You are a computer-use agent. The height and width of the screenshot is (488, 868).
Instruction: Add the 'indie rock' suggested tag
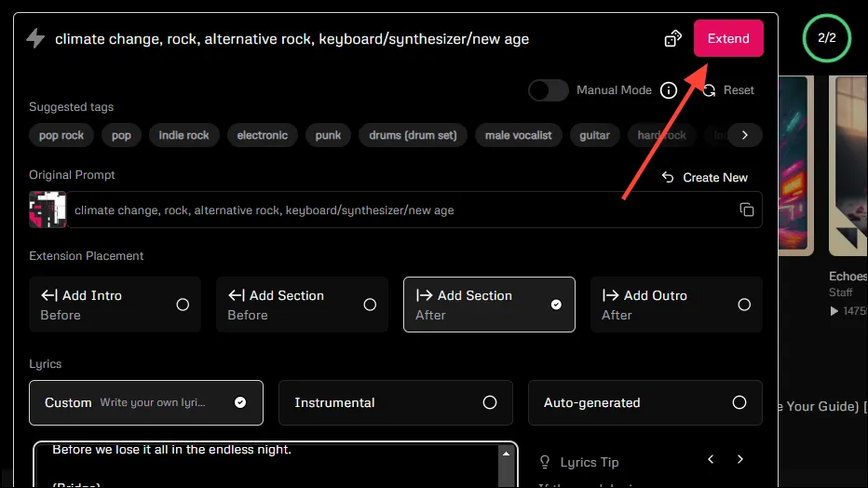[183, 135]
